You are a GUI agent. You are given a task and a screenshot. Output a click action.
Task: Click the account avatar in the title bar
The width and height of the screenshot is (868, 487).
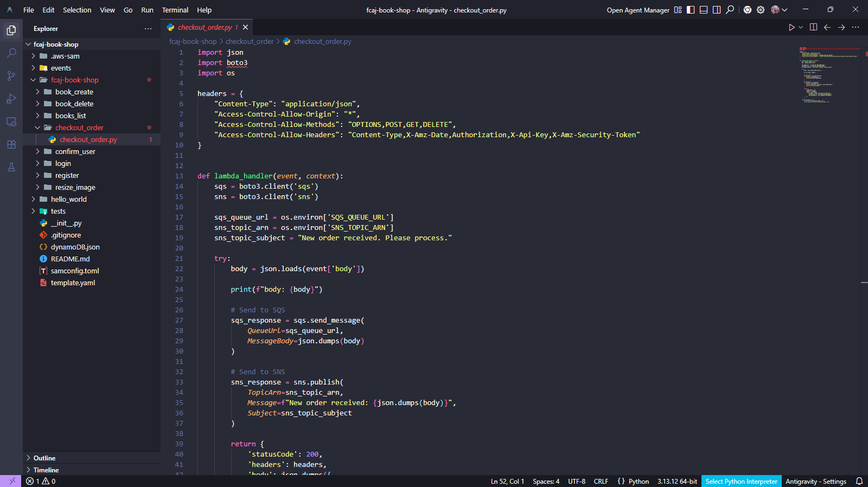(x=775, y=10)
